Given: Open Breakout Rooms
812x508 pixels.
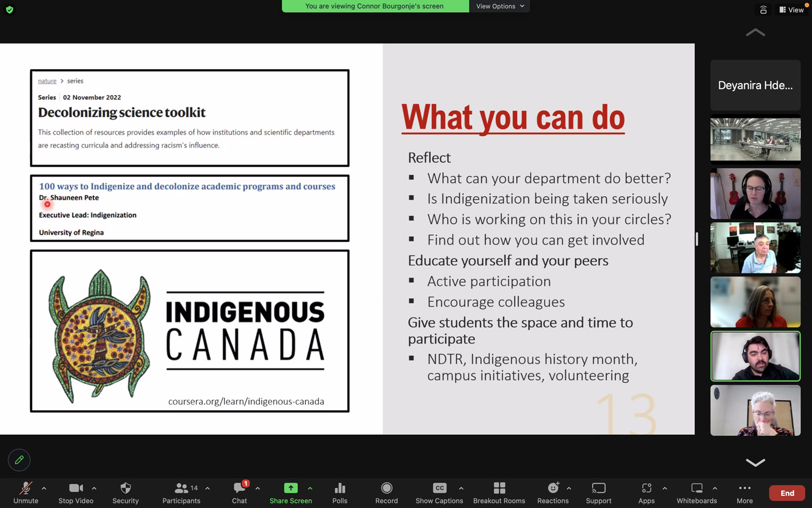Looking at the screenshot, I should pyautogui.click(x=499, y=492).
